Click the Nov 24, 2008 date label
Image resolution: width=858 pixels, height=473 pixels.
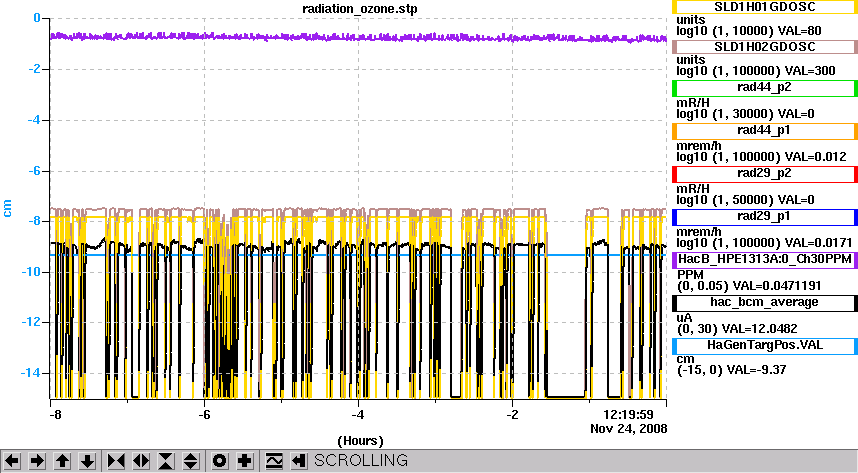click(629, 428)
